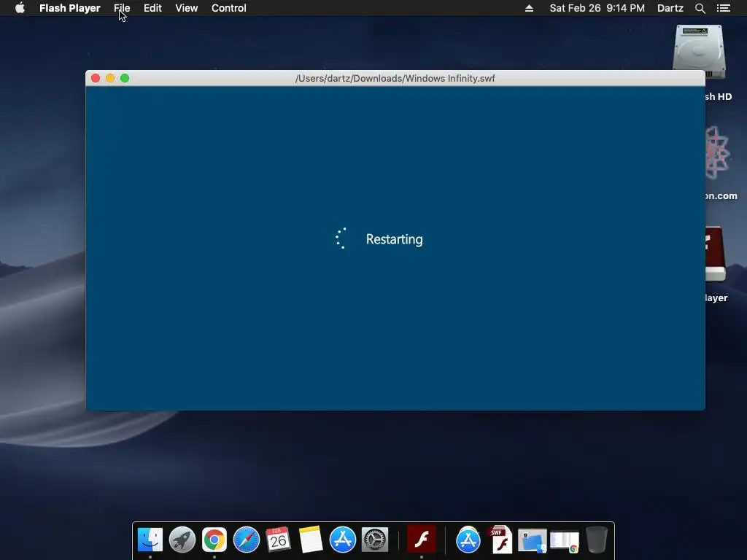Open the File menu
Viewport: 747px width, 560px height.
[x=122, y=8]
